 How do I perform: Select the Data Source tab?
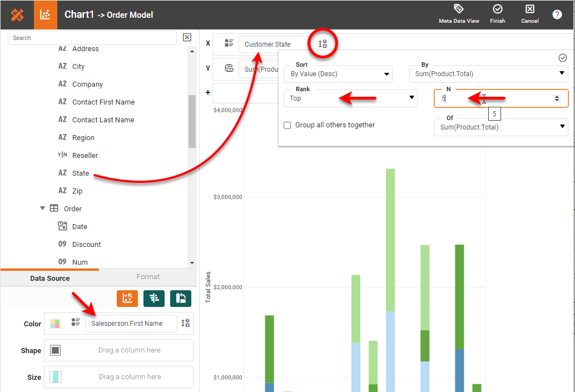(x=50, y=278)
